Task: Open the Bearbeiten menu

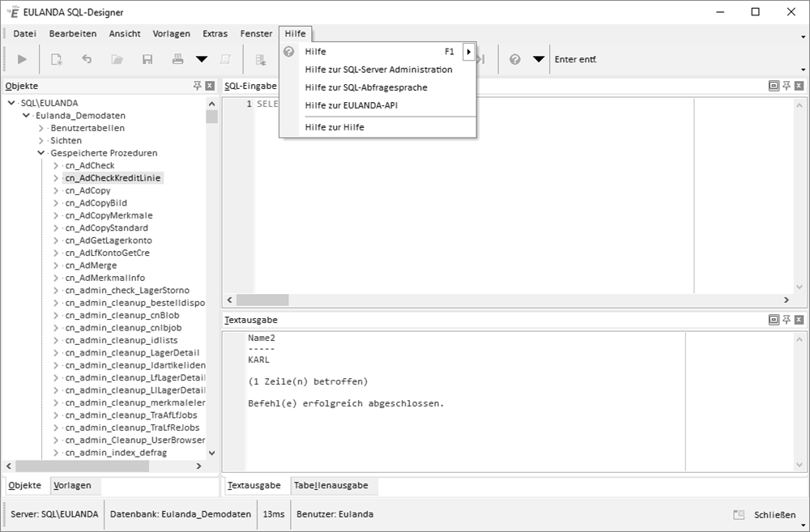Action: pyautogui.click(x=73, y=33)
